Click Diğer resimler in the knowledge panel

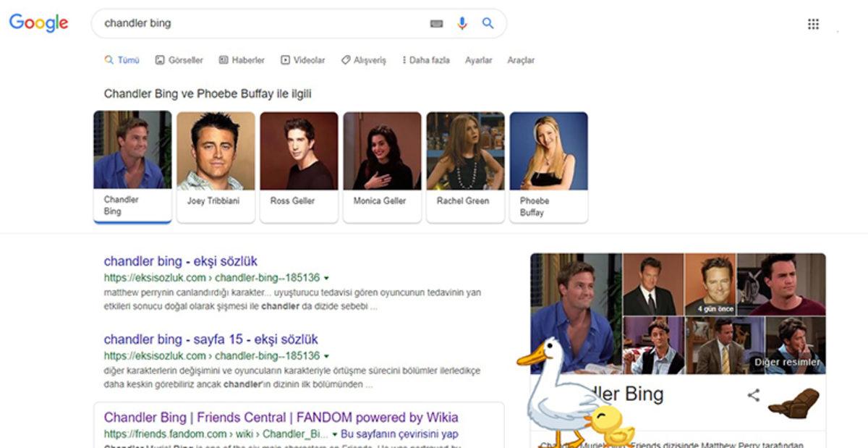point(787,360)
